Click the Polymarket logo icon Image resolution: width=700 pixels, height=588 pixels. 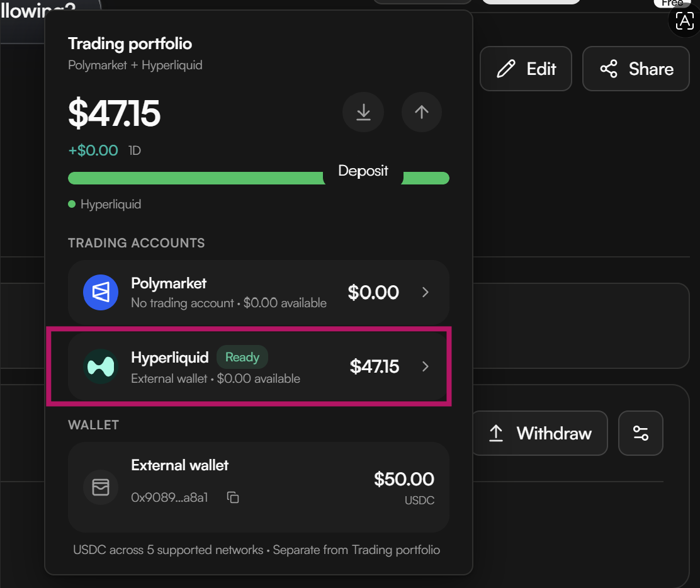101,293
